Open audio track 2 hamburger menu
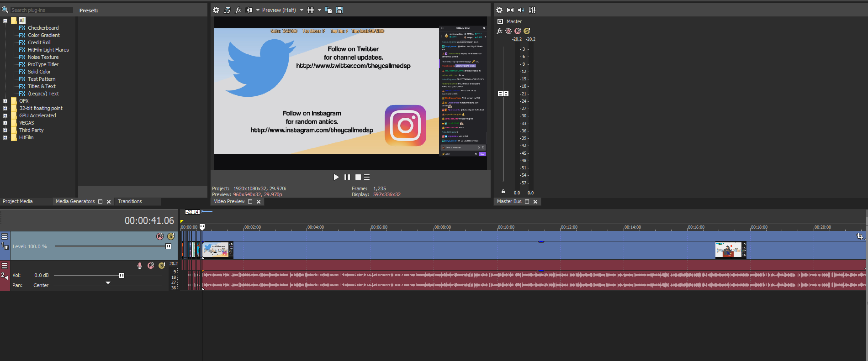Viewport: 868px width, 361px height. 5,266
